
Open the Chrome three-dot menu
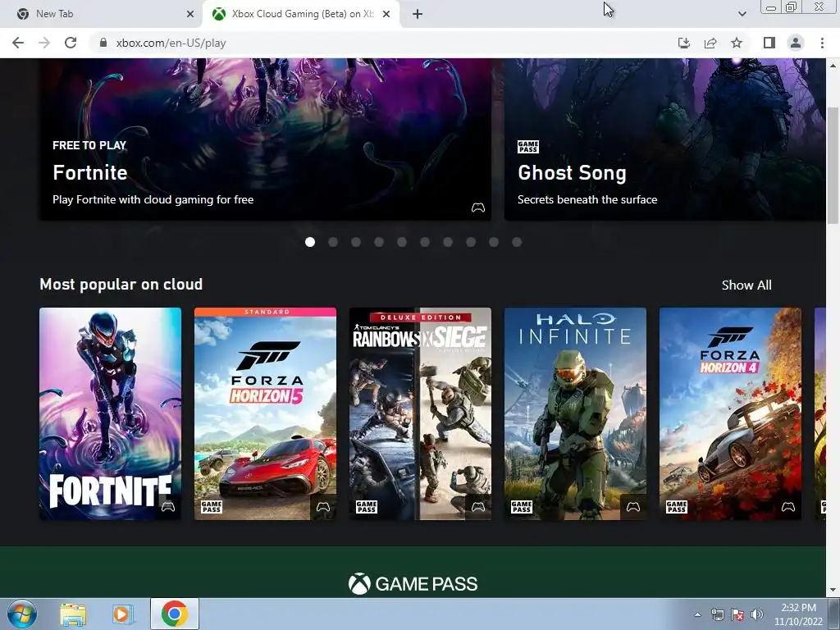click(x=822, y=43)
